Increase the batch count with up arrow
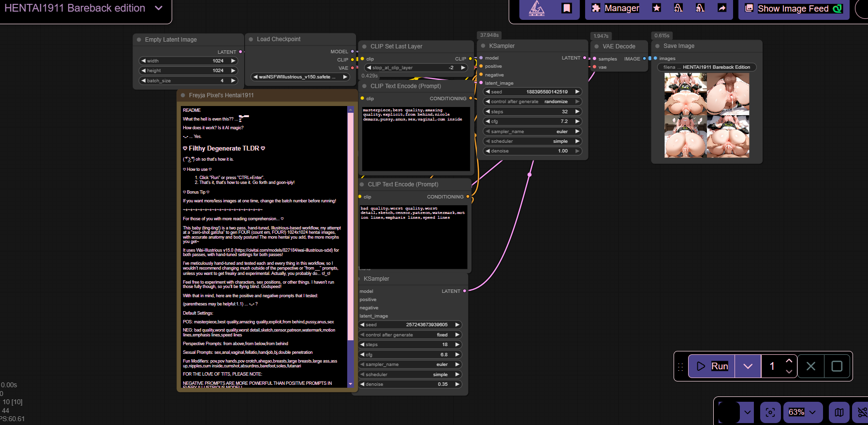The height and width of the screenshot is (425, 868). point(789,361)
